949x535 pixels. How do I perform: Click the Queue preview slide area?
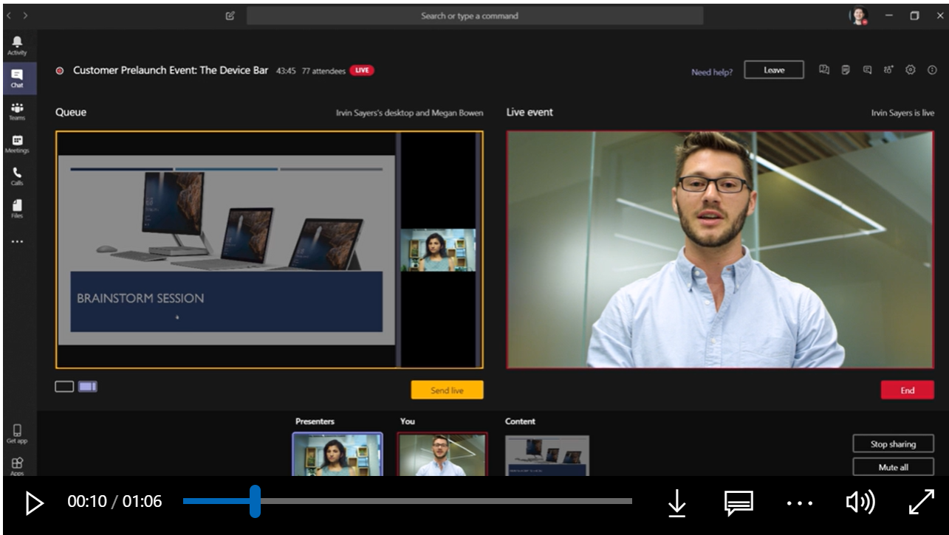(x=226, y=250)
